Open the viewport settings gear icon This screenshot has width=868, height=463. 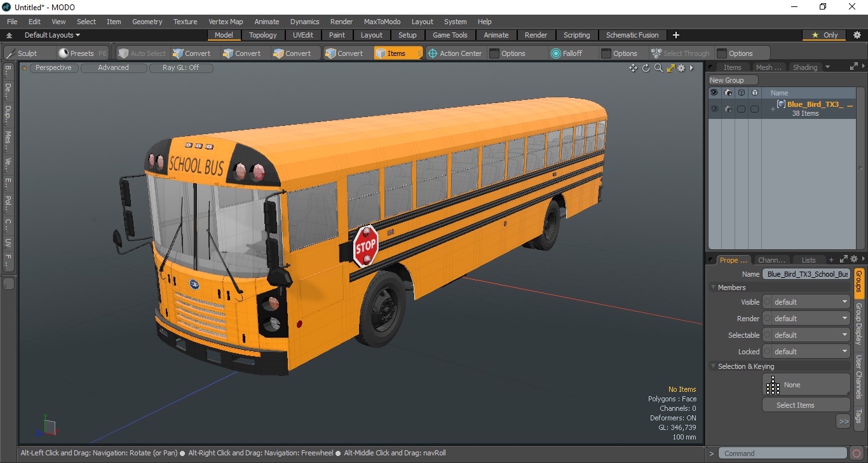tap(681, 68)
